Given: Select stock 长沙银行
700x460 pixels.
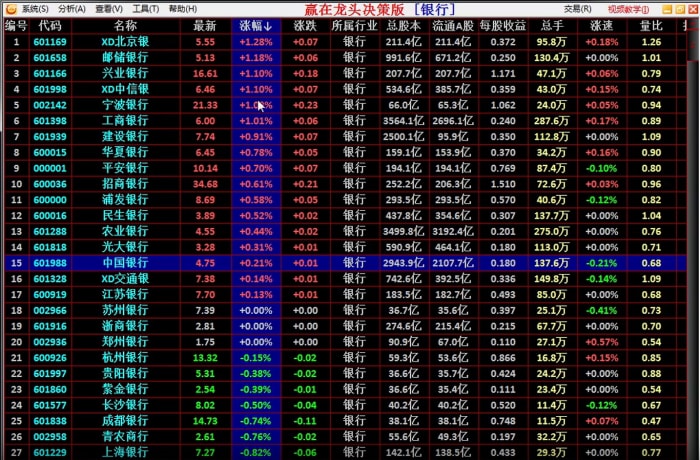Looking at the screenshot, I should (125, 405).
